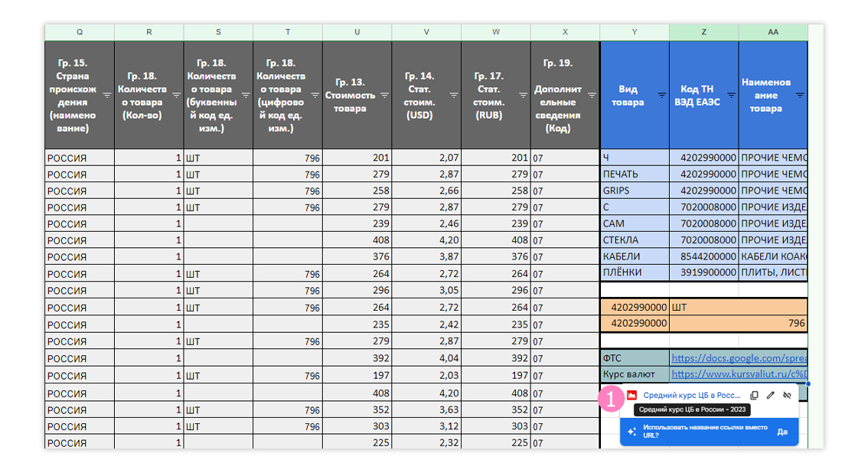Open the 'Средний курс ЦБ в Росс...' link preview

[x=691, y=395]
